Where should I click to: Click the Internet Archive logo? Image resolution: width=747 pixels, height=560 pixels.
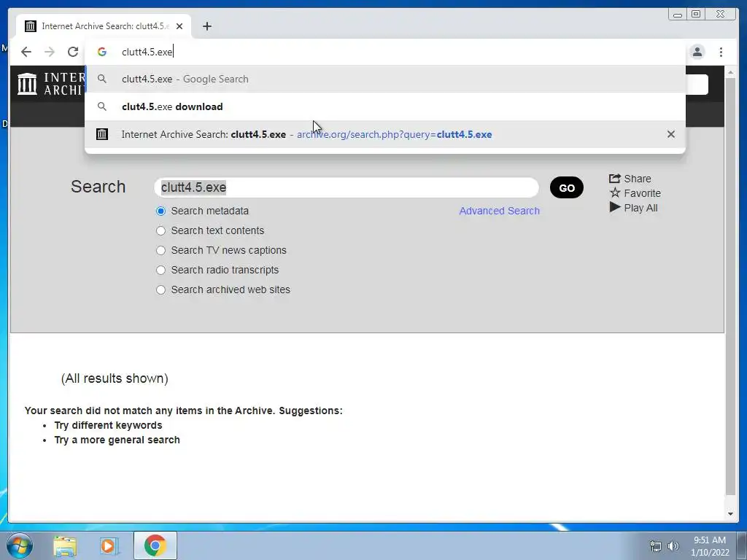pos(50,84)
